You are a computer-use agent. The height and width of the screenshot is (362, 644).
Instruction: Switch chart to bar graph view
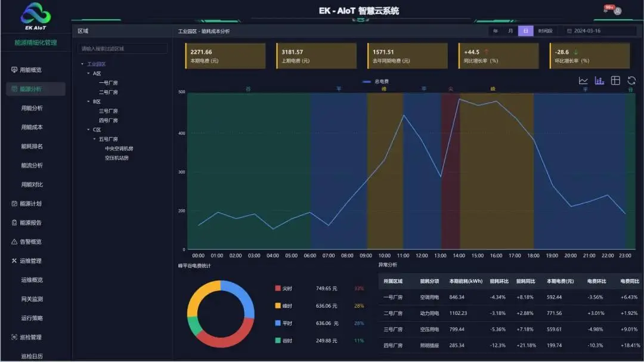(x=599, y=81)
